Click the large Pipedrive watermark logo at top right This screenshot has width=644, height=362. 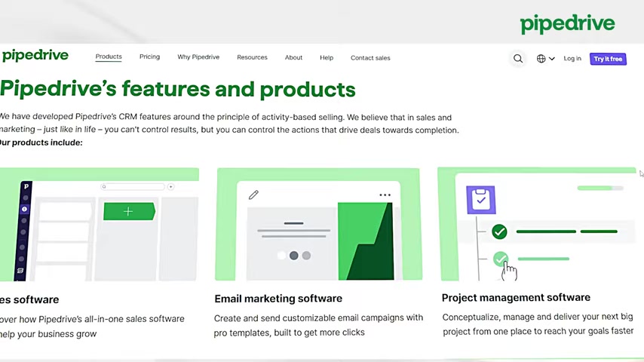coord(567,24)
